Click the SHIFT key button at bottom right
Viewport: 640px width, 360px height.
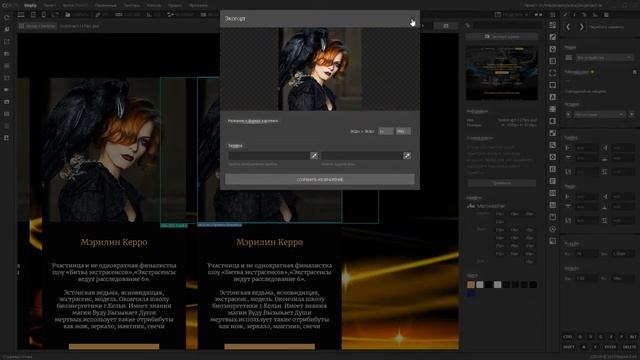[x=569, y=347]
